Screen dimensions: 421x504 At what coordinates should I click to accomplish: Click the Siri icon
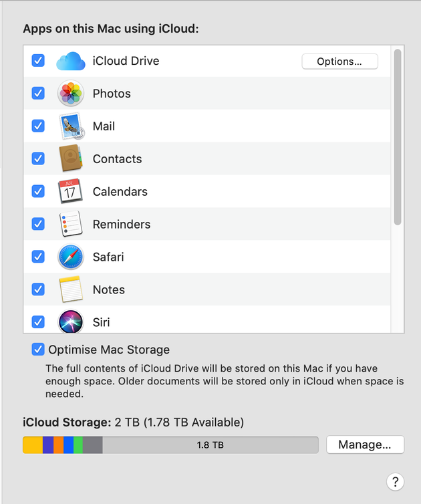point(71,322)
